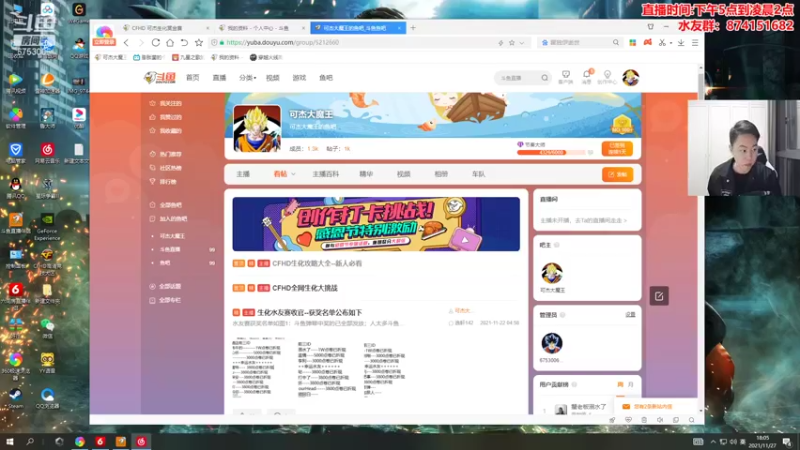Click the floating edit post button
The width and height of the screenshot is (800, 450).
pos(659,296)
